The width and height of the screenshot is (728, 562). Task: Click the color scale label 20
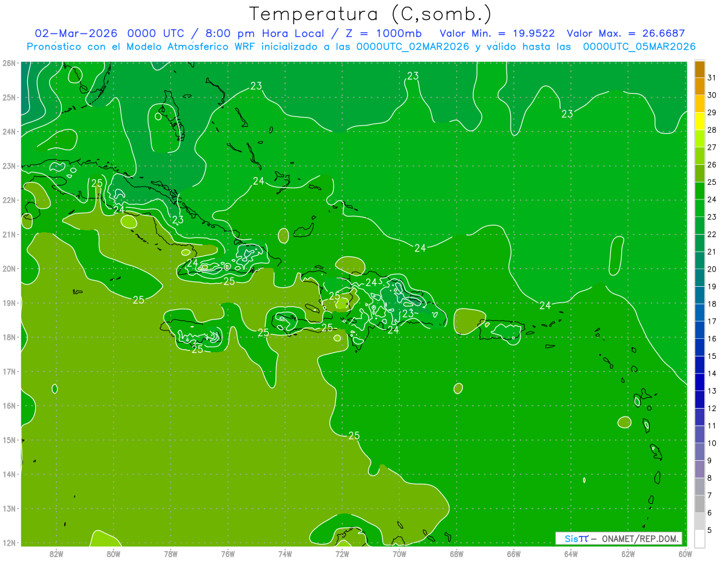712,269
